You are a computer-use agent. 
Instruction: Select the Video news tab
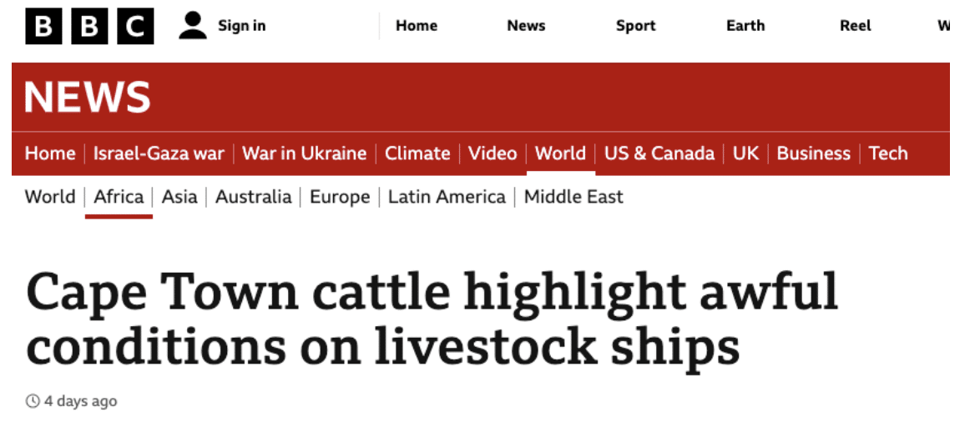click(x=493, y=153)
